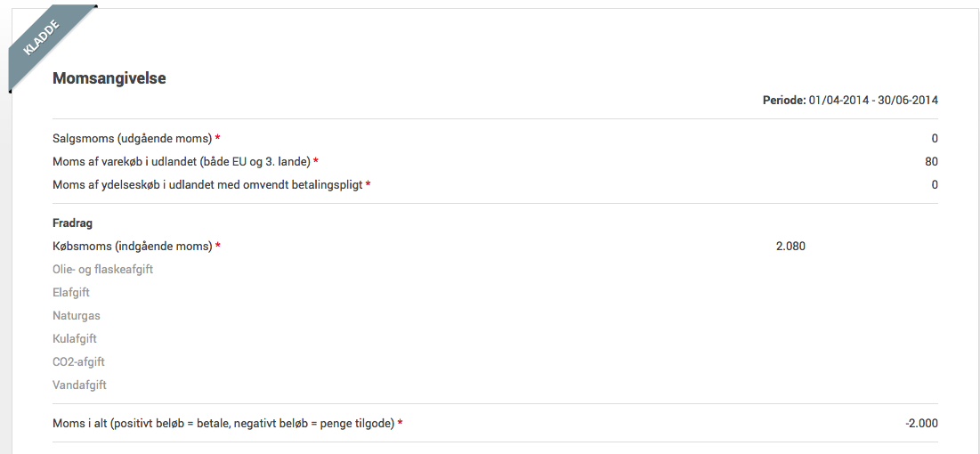Select the Periode date range text

pos(850,100)
